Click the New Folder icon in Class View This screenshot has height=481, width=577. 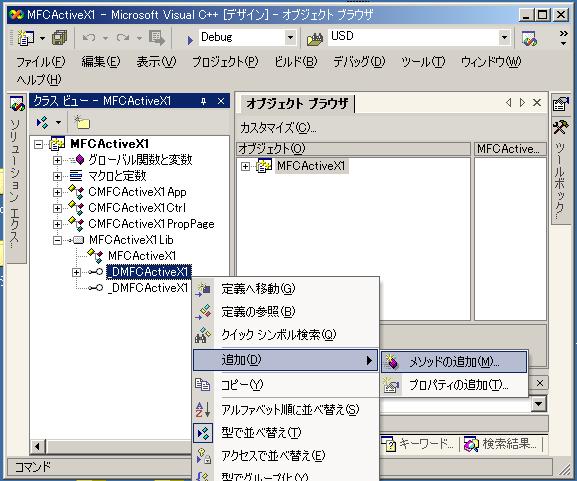pos(82,122)
